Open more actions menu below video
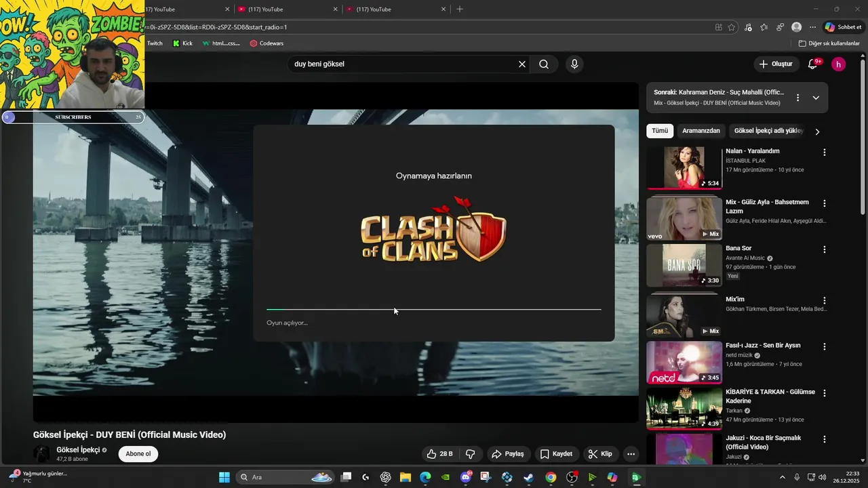This screenshot has height=488, width=868. point(631,453)
